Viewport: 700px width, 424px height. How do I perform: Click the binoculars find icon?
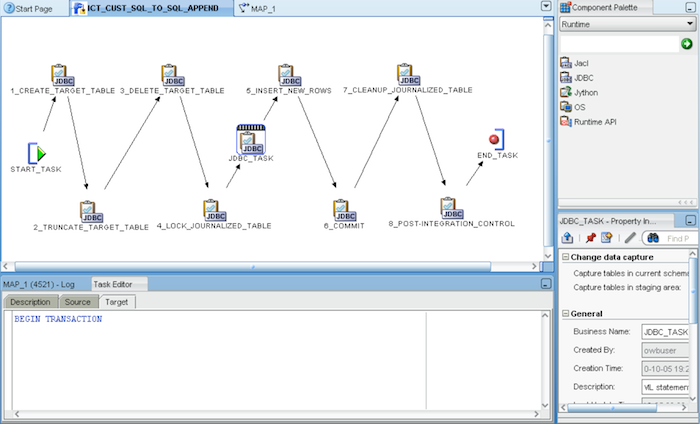click(653, 238)
